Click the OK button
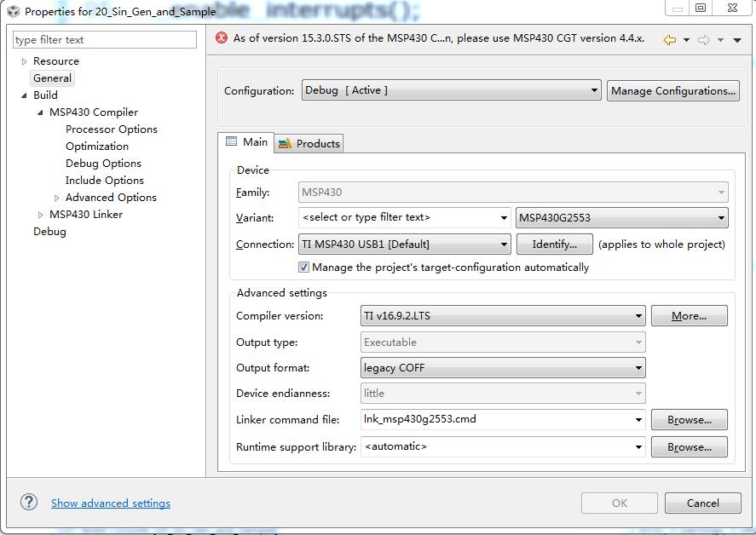756x535 pixels. click(x=619, y=503)
